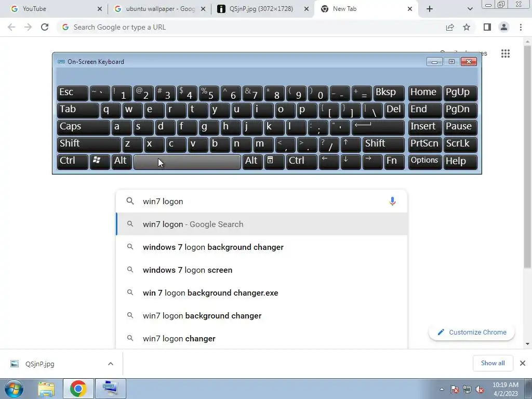Viewport: 532px width, 399px height.
Task: Click the muted volume tray icon
Action: click(x=480, y=389)
